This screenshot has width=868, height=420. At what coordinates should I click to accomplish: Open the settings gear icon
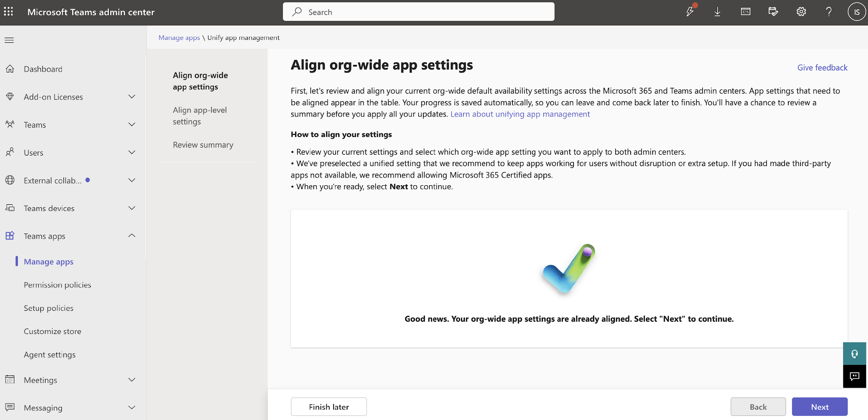[x=801, y=12]
